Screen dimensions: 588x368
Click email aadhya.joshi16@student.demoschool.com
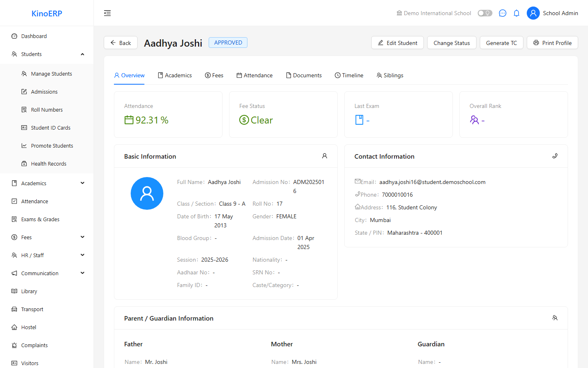click(x=432, y=182)
